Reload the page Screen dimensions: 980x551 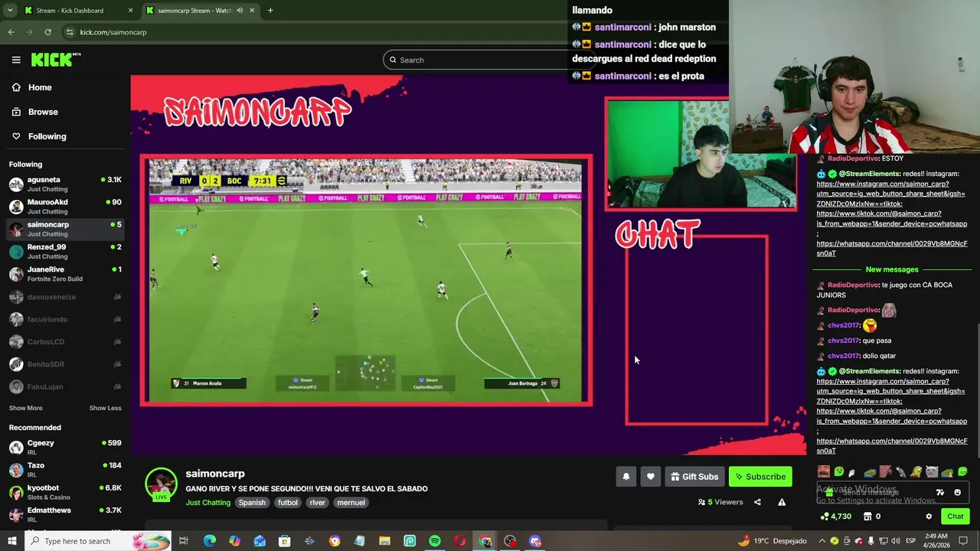[47, 32]
